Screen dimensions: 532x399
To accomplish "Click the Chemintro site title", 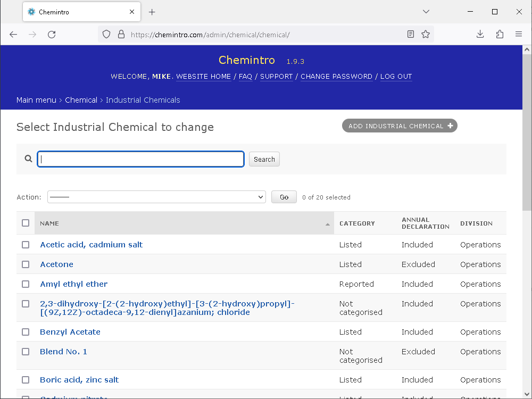I will (x=247, y=60).
